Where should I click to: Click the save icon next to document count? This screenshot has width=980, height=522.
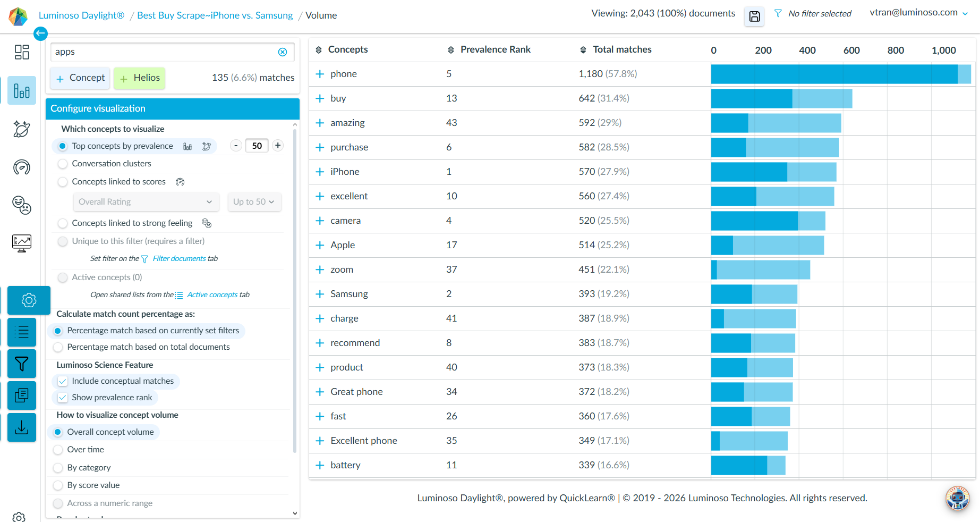754,16
